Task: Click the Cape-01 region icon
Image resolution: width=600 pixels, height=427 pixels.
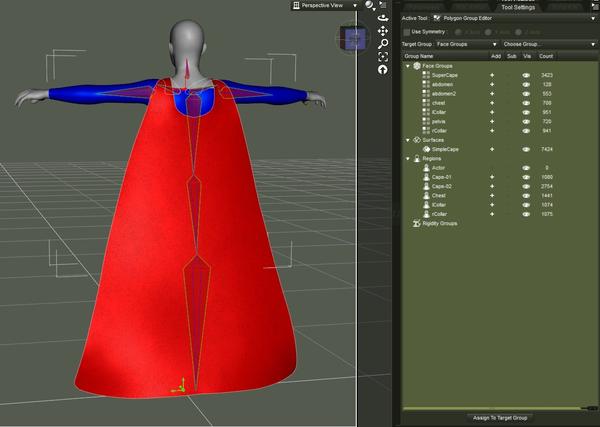Action: [x=426, y=177]
